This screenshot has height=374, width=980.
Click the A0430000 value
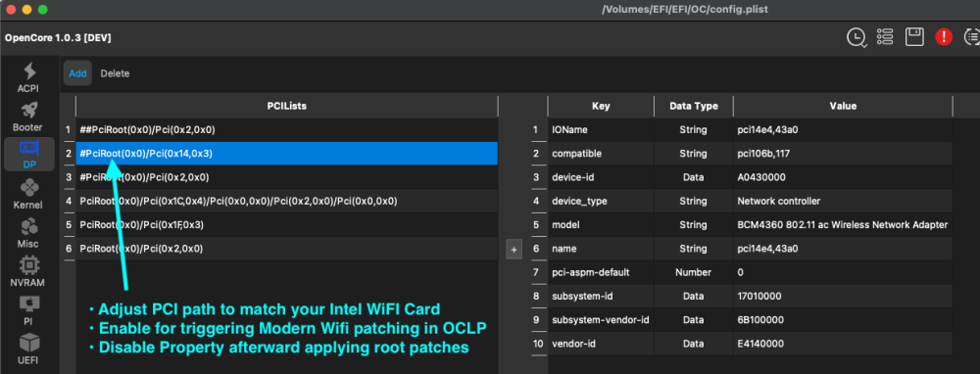pyautogui.click(x=843, y=177)
